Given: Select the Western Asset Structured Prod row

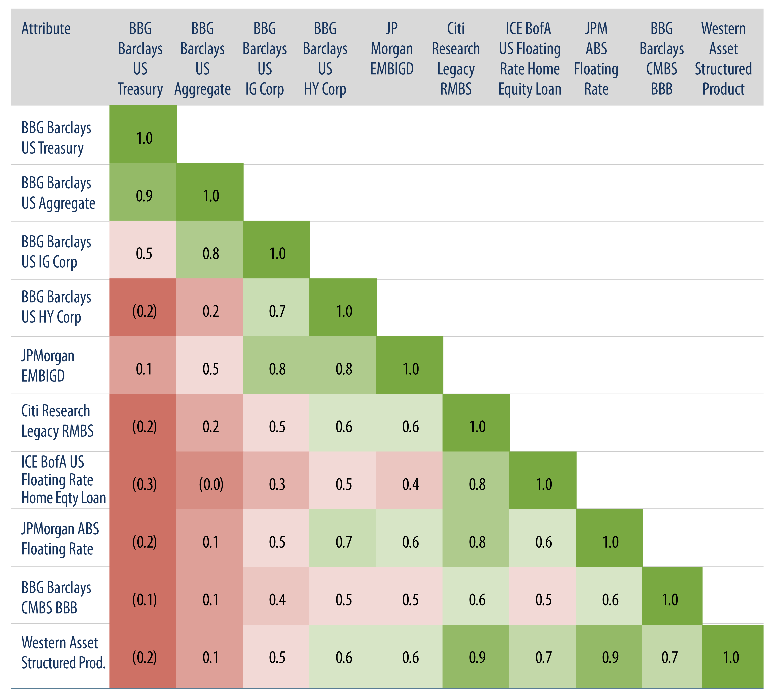Looking at the screenshot, I should (388, 662).
